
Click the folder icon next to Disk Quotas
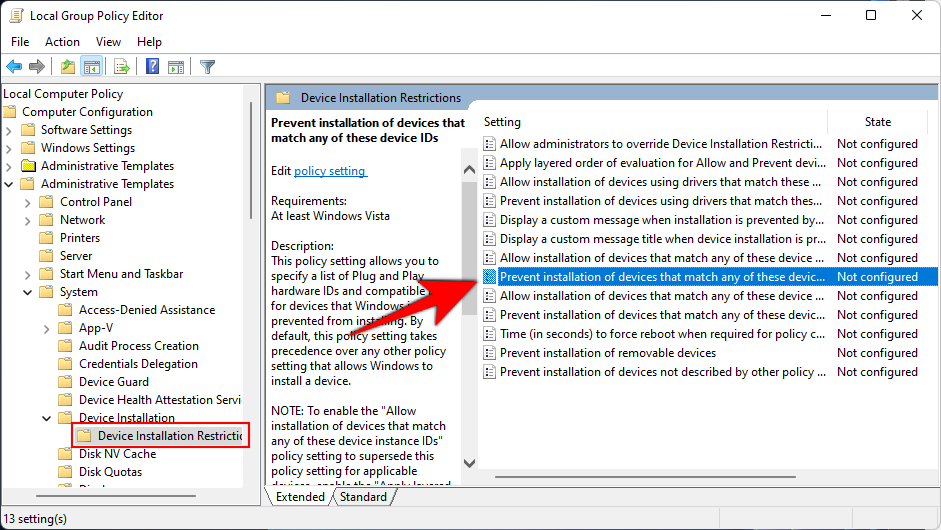pos(65,472)
